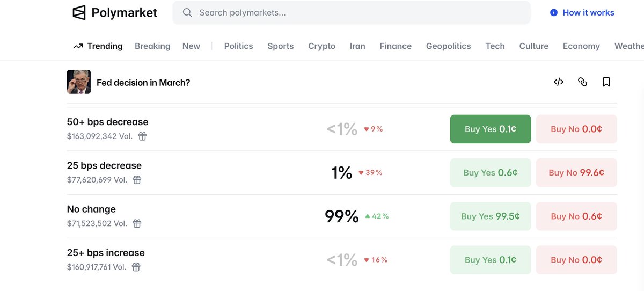Open the Crypto category
The image size is (644, 291).
[321, 46]
